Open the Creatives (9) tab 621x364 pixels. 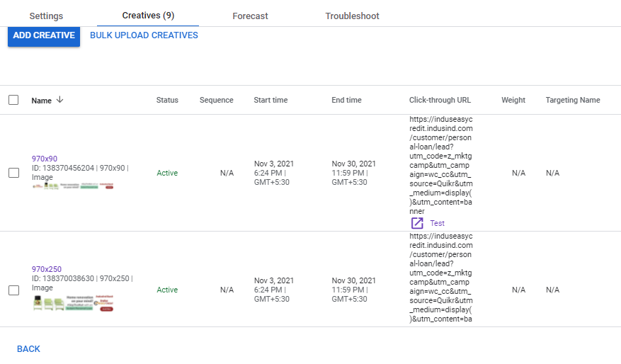point(148,16)
